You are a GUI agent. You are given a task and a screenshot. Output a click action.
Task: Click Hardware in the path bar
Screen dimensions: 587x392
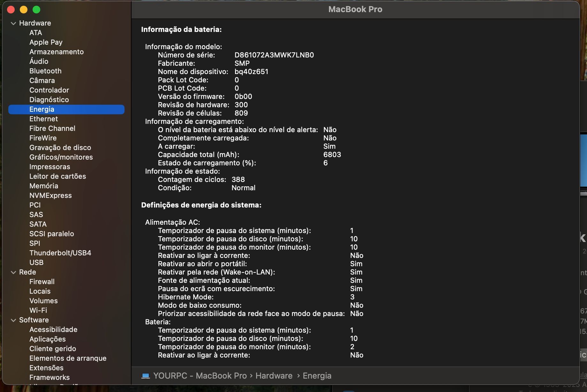point(274,376)
